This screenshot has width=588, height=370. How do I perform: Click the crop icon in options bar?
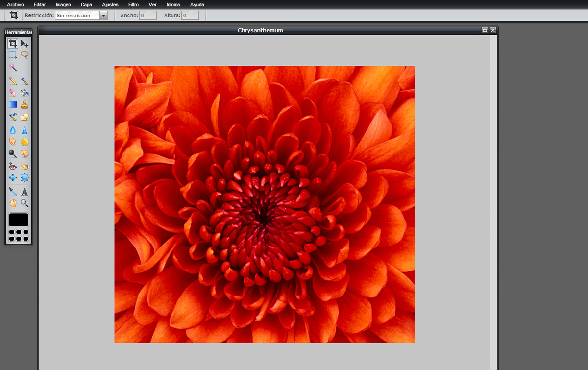[14, 15]
